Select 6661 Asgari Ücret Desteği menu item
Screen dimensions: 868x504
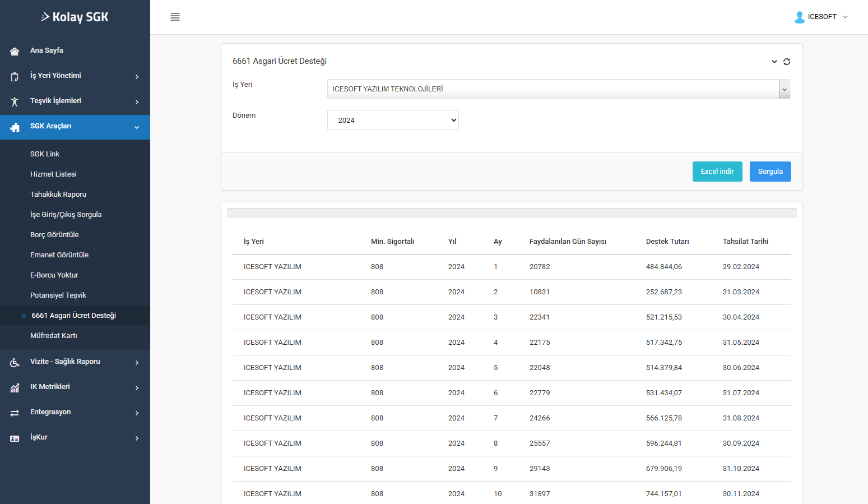pos(74,315)
